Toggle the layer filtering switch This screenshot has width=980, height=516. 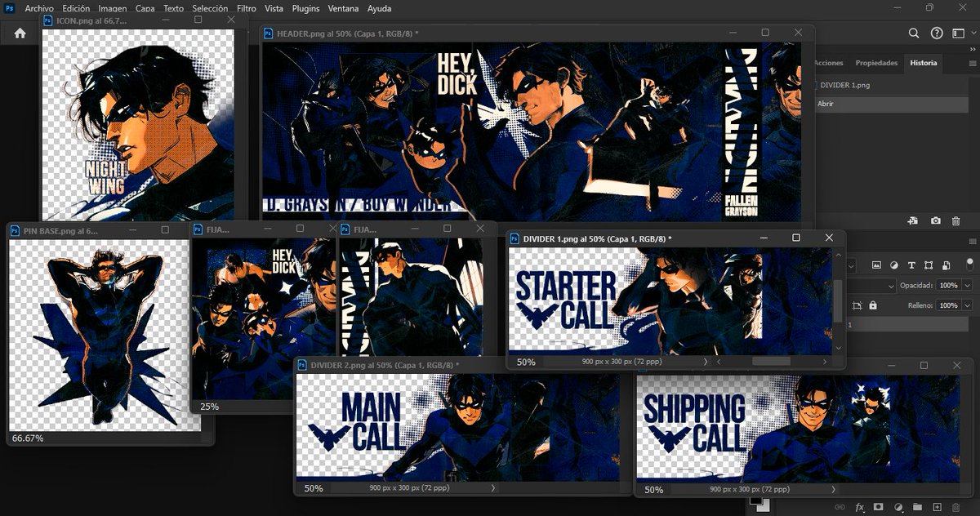coord(969,265)
